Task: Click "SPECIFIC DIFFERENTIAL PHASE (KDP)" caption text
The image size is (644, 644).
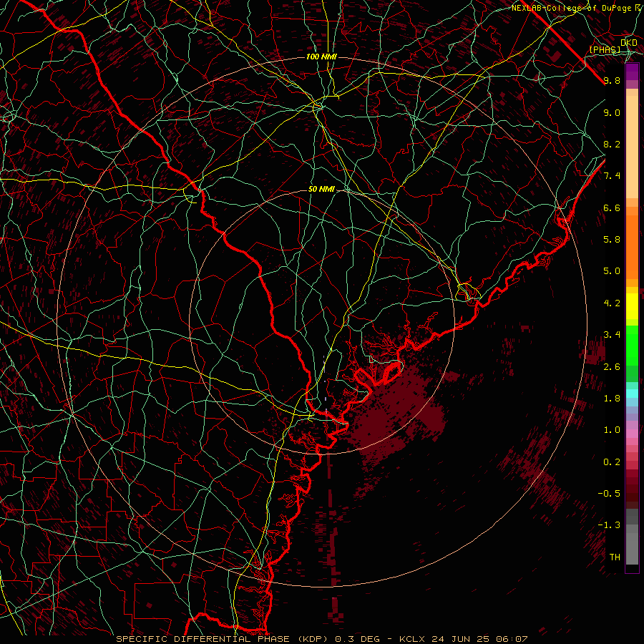Action: (223, 639)
